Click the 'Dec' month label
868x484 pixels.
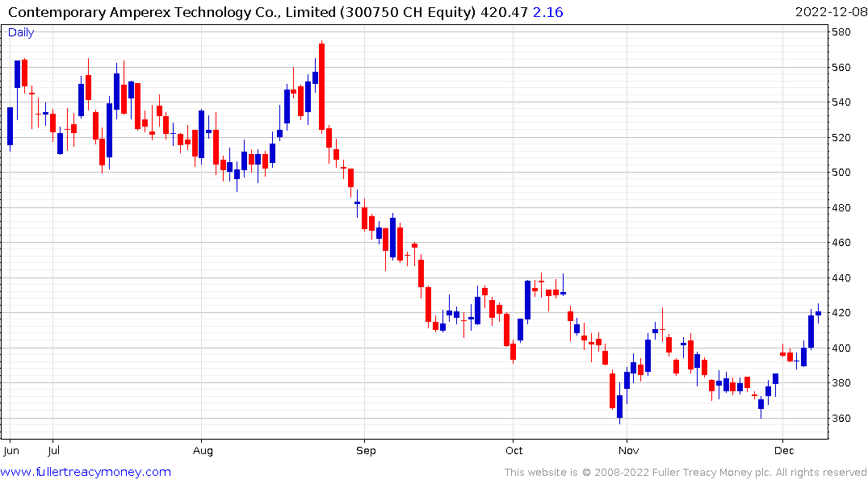[x=784, y=451]
